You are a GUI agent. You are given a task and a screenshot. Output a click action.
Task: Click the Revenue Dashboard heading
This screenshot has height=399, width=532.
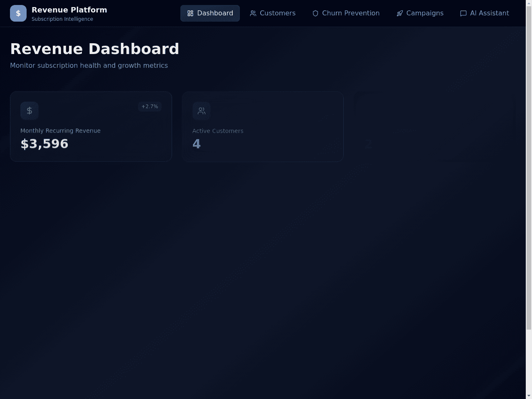point(94,49)
